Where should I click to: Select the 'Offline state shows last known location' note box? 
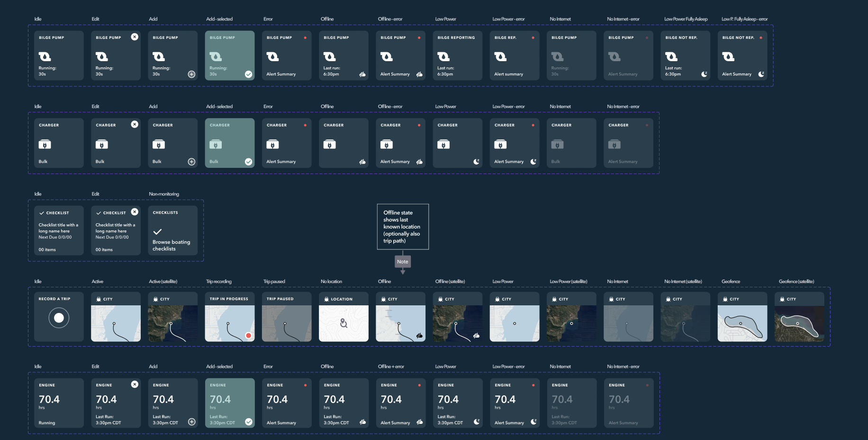[x=403, y=227]
